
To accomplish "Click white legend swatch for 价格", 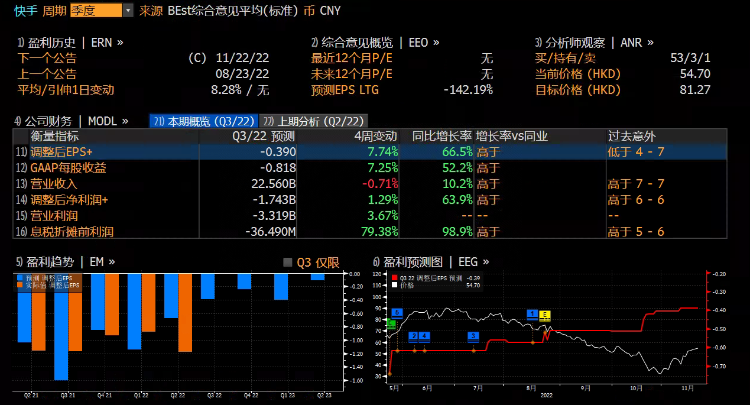I will [395, 285].
